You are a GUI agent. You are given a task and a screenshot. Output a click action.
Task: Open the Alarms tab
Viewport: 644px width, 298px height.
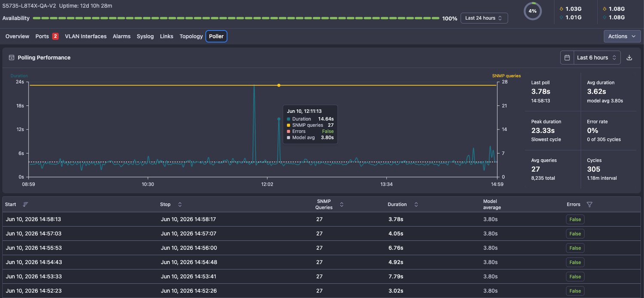coord(122,37)
